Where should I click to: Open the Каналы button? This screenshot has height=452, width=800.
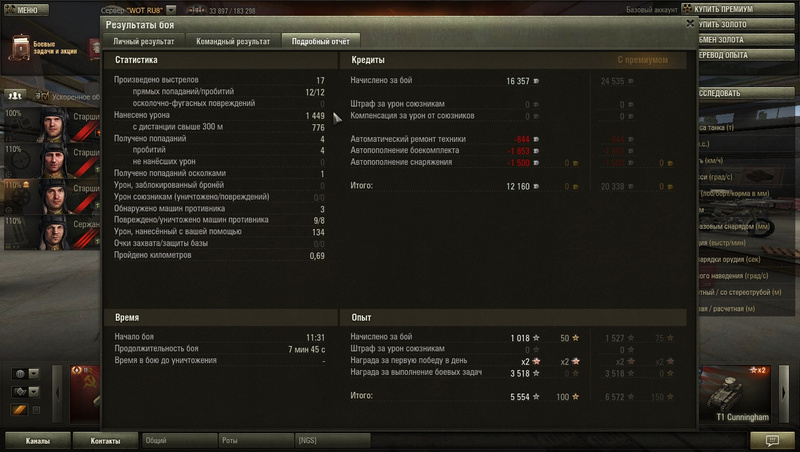click(38, 441)
